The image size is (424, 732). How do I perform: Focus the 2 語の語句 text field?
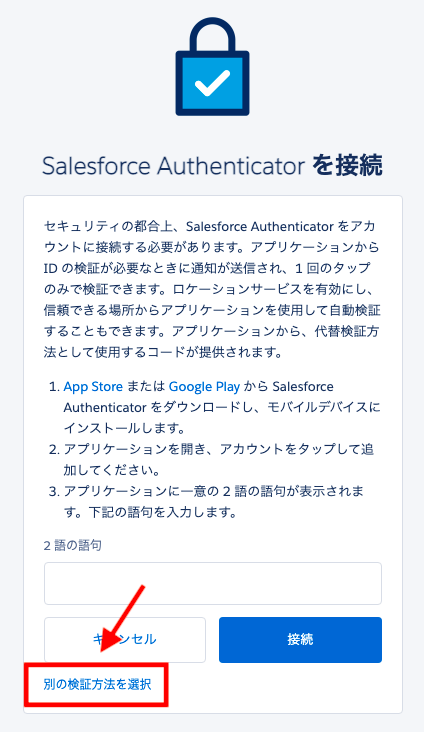pyautogui.click(x=212, y=583)
